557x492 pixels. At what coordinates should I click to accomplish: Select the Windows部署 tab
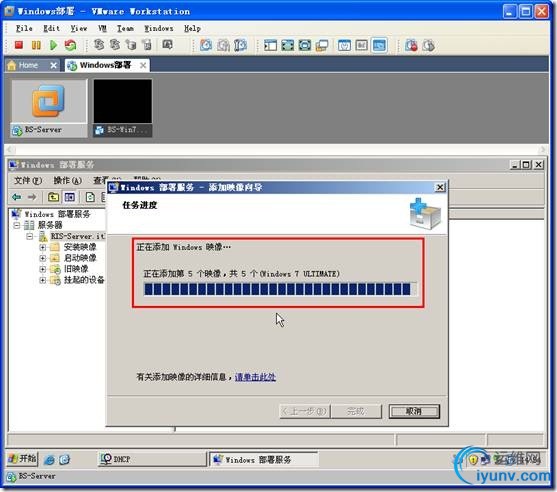(x=105, y=65)
